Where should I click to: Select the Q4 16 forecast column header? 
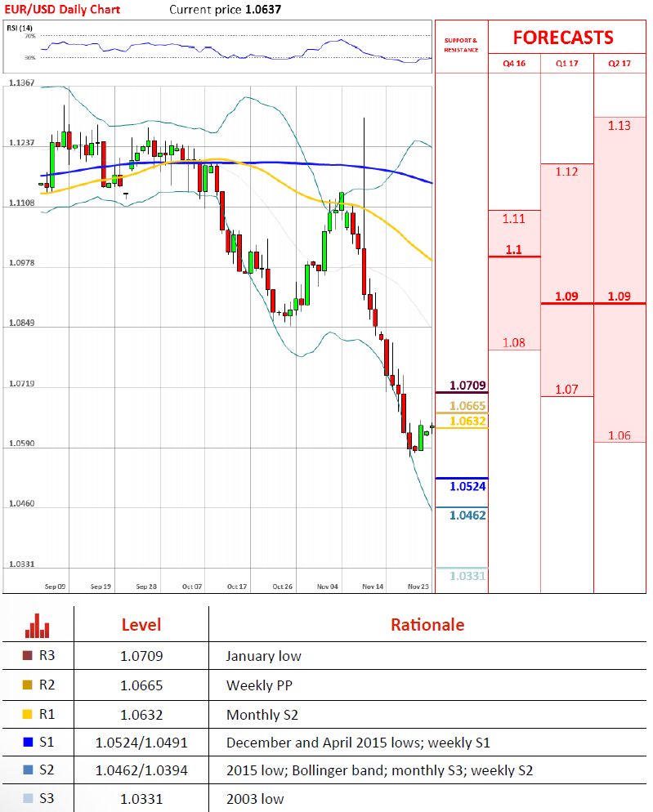pyautogui.click(x=514, y=63)
